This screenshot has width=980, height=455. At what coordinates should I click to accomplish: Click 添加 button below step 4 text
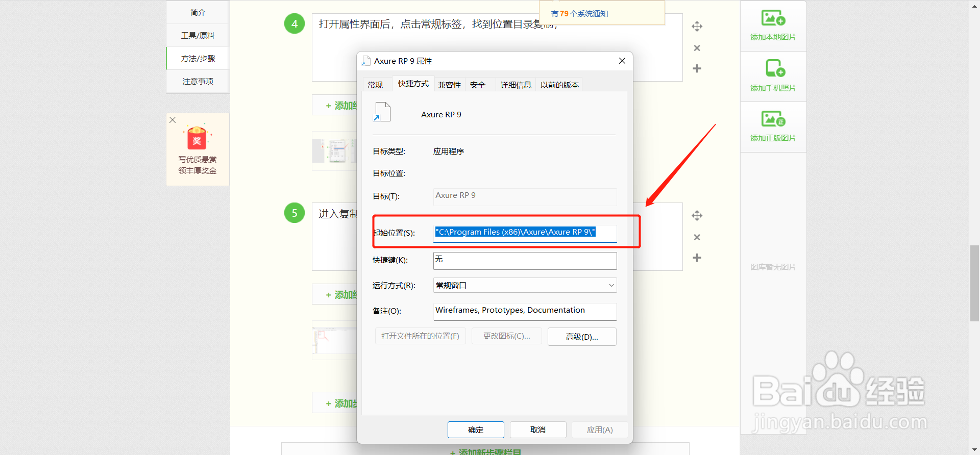click(x=334, y=105)
